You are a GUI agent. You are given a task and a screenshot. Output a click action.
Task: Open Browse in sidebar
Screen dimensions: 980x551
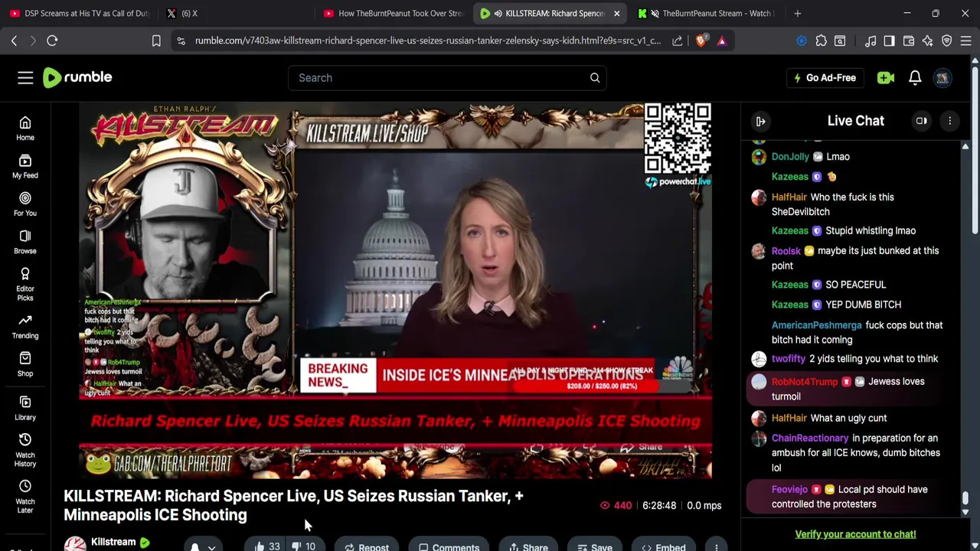click(x=25, y=242)
